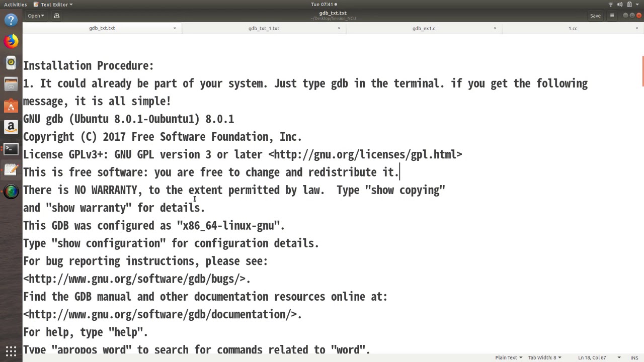This screenshot has width=644, height=362.
Task: Show Applications grid in the dock
Action: [x=11, y=350]
